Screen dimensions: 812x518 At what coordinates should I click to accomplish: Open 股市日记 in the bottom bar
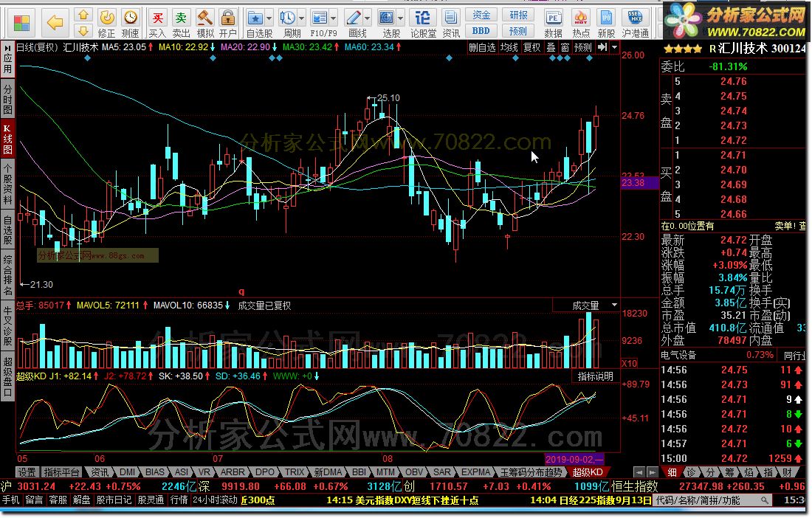(114, 500)
